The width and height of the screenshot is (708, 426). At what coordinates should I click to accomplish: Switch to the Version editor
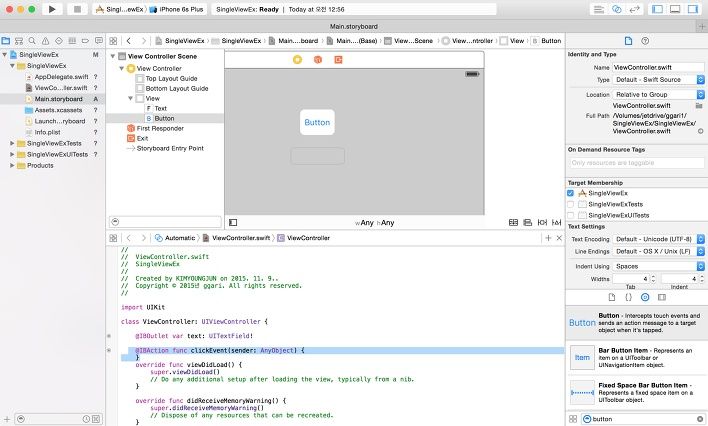tap(634, 9)
